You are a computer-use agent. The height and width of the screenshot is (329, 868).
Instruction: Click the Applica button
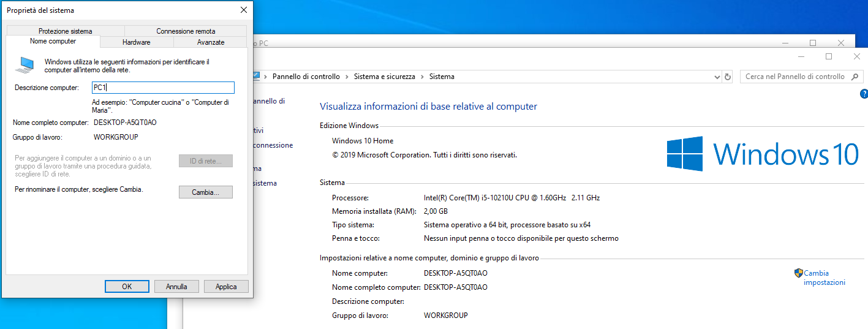(226, 286)
